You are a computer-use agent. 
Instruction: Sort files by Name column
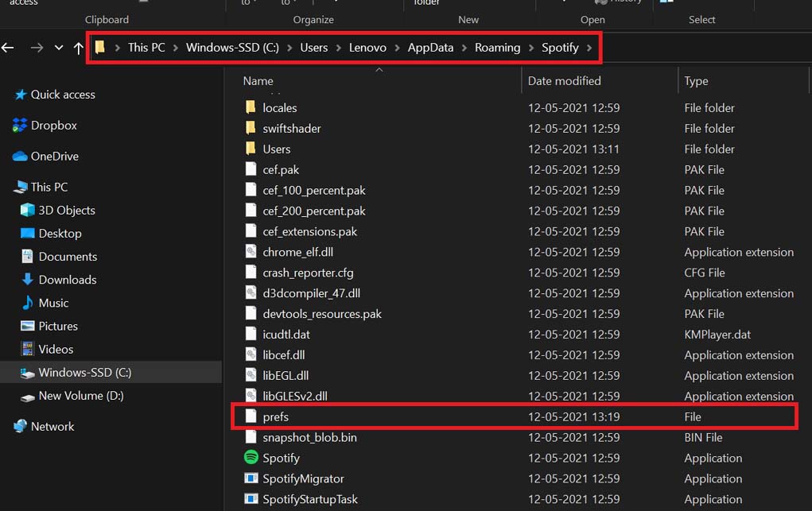point(258,81)
